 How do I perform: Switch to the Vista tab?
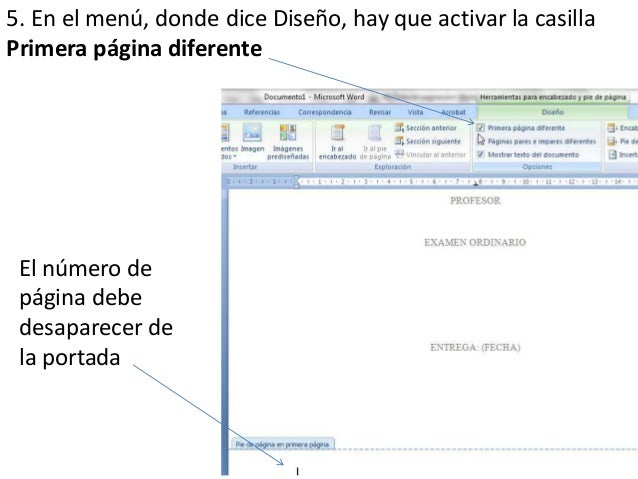tap(415, 112)
